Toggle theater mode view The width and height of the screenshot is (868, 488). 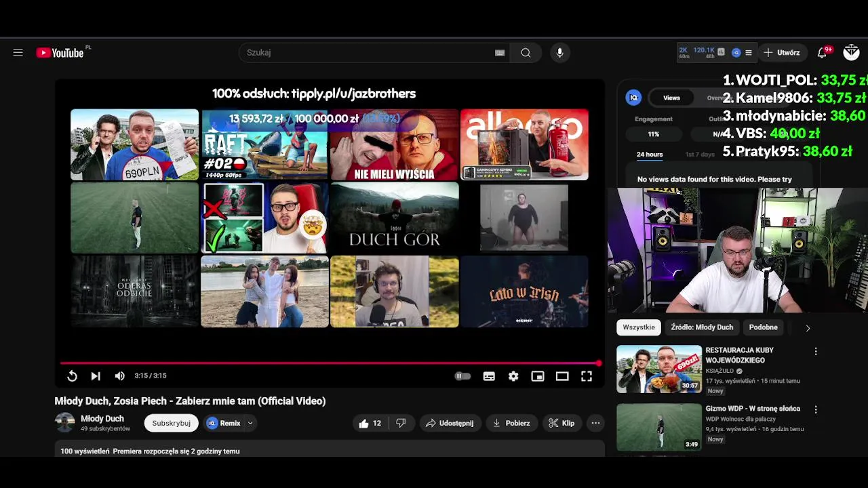[562, 376]
